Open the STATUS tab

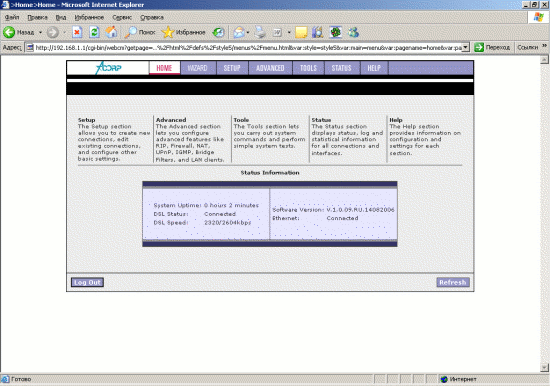click(x=342, y=68)
